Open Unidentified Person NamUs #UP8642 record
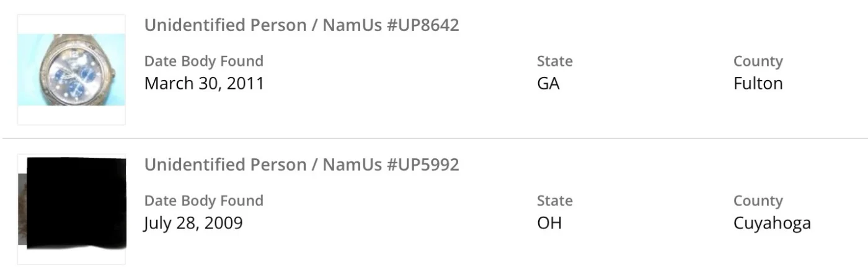 (301, 25)
